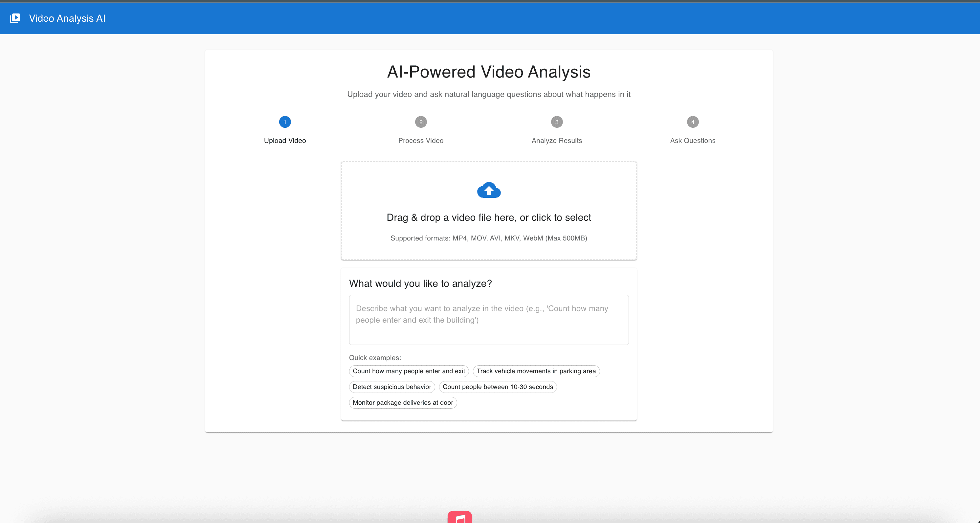This screenshot has width=980, height=523.
Task: Click the Ask Questions step label
Action: pos(693,141)
